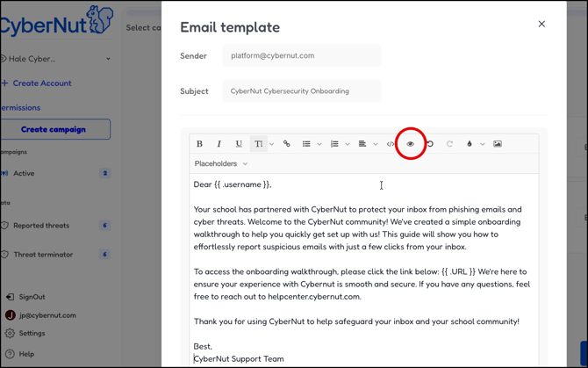Viewport: 588px width, 368px height.
Task: Open Reported threats in sidebar
Action: 41,226
